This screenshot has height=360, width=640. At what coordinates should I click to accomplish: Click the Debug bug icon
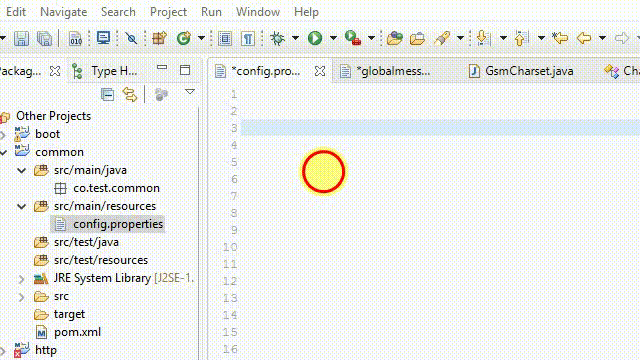[277, 38]
